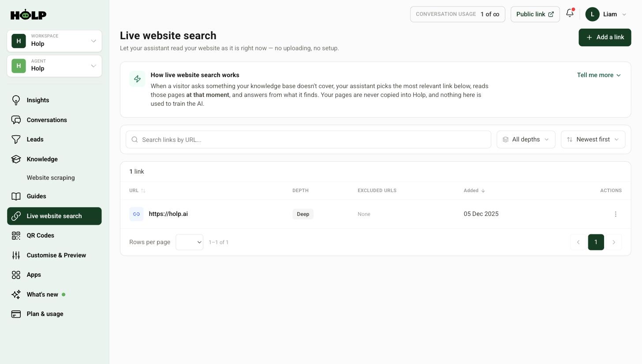The width and height of the screenshot is (642, 364).
Task: Open What's new
Action: coord(54,294)
